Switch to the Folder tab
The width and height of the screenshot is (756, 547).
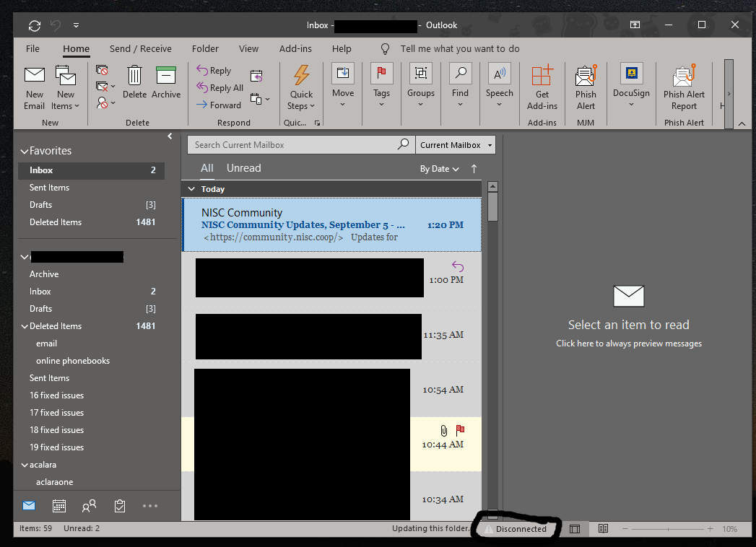(x=205, y=48)
